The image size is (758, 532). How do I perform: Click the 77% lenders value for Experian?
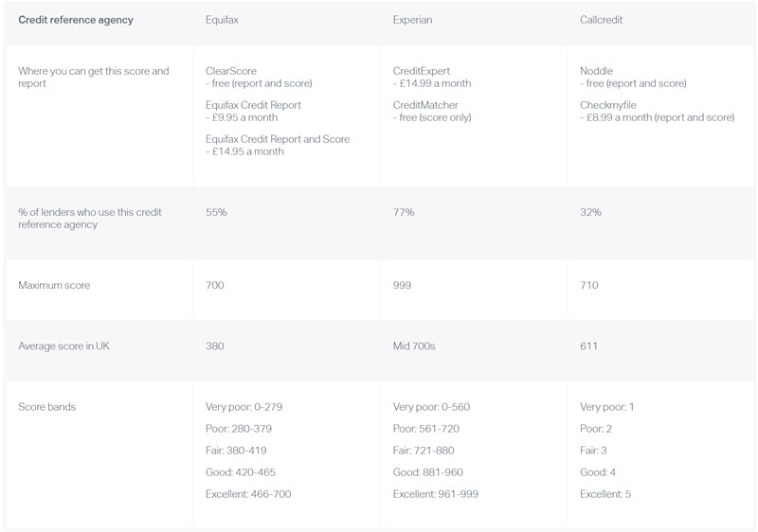pyautogui.click(x=404, y=212)
